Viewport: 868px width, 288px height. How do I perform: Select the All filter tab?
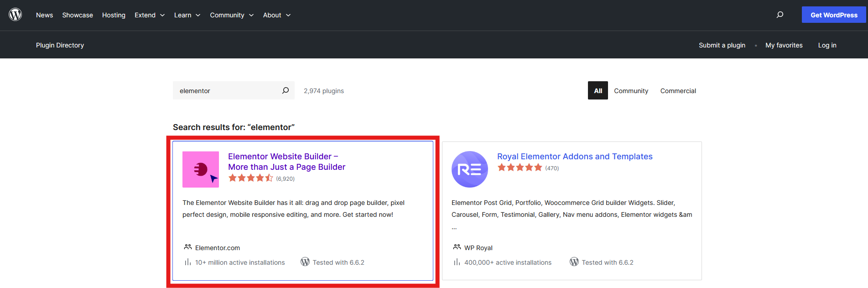click(x=598, y=90)
